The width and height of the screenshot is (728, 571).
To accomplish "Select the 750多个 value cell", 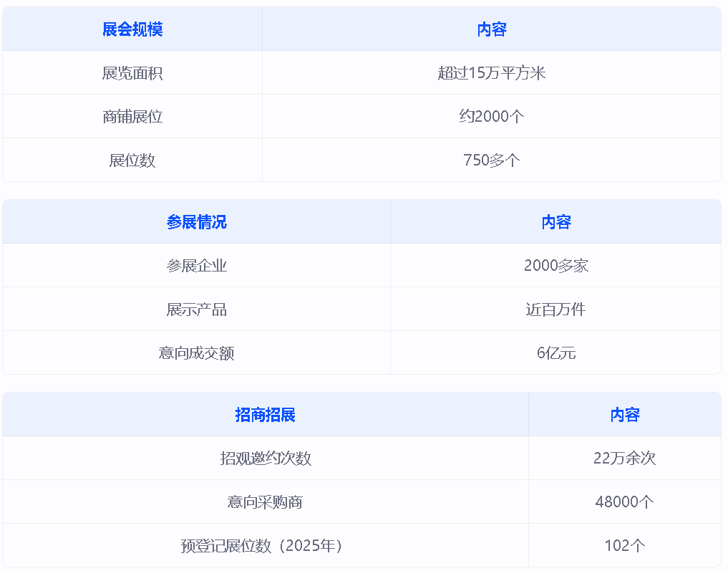I will tap(491, 160).
